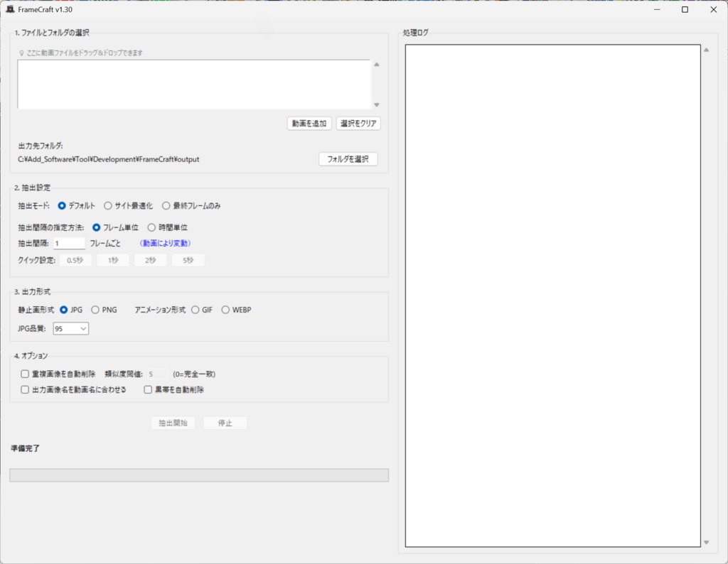Click the 準備完了 status text
Screen dimensions: 728x564
coord(25,448)
